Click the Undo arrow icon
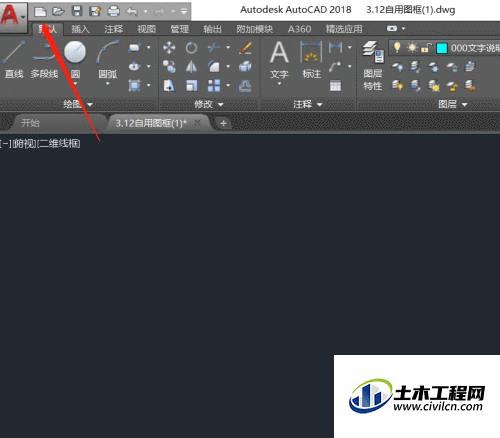This screenshot has height=438, width=500. (x=132, y=12)
